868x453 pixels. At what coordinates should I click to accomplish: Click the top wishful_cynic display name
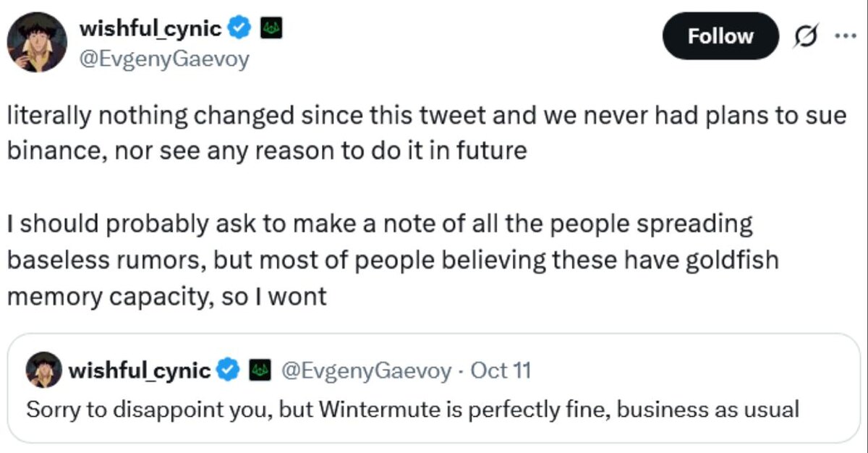pyautogui.click(x=150, y=28)
